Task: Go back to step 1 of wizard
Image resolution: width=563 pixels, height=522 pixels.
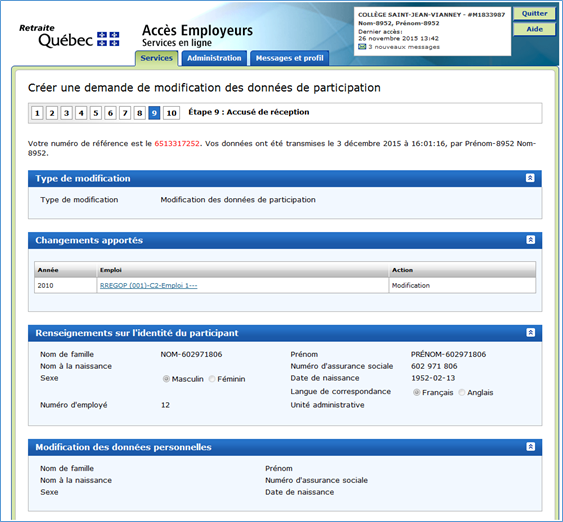Action: [x=37, y=113]
